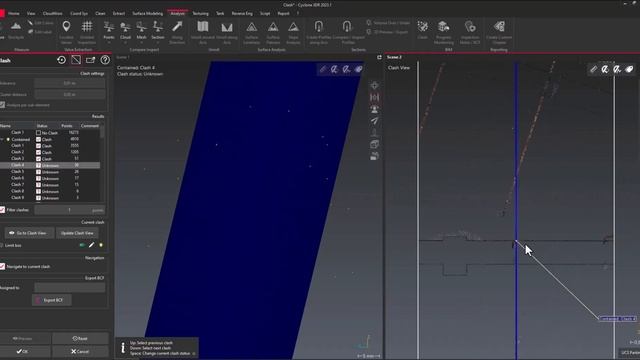This screenshot has height=360, width=640.
Task: Click the Update Clash View button
Action: (x=77, y=233)
